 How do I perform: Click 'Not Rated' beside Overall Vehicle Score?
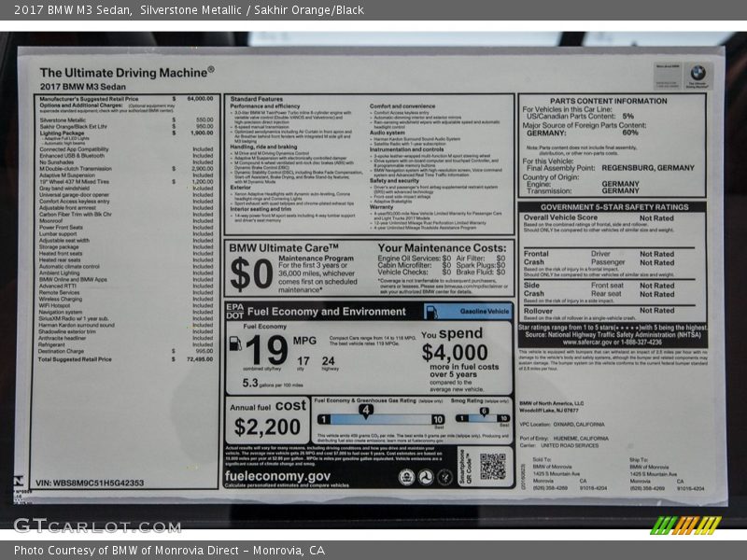(x=656, y=218)
